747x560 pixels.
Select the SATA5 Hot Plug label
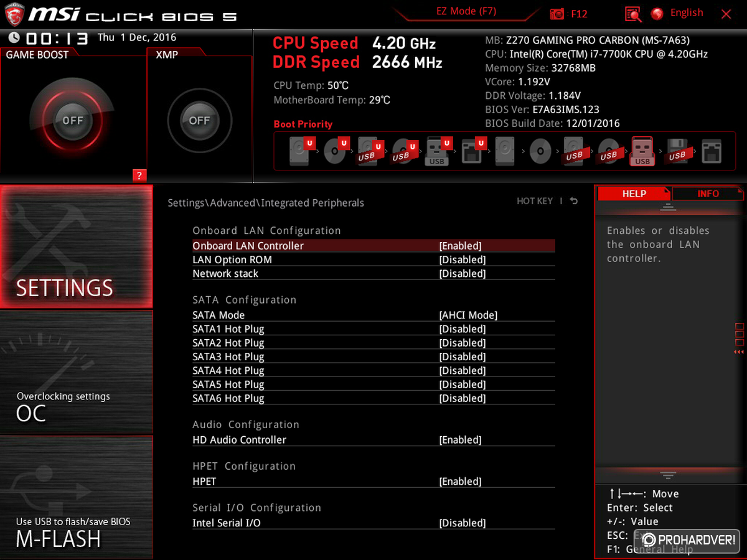click(x=228, y=385)
